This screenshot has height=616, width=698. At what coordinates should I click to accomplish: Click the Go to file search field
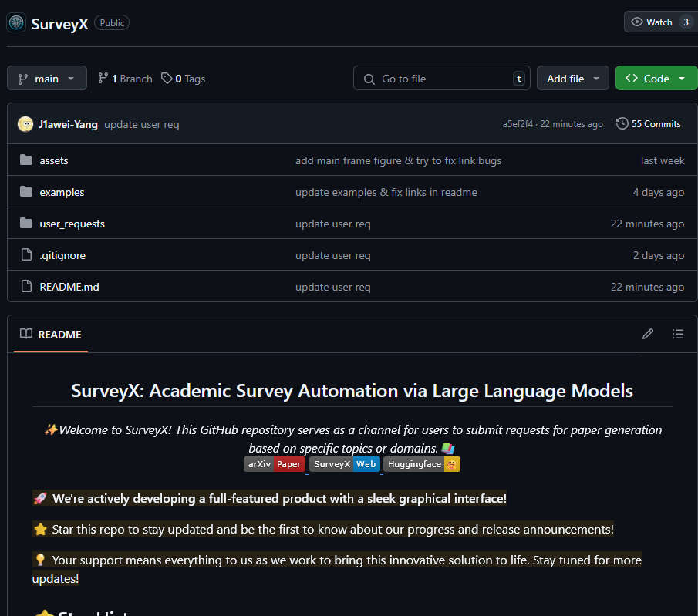coord(442,79)
